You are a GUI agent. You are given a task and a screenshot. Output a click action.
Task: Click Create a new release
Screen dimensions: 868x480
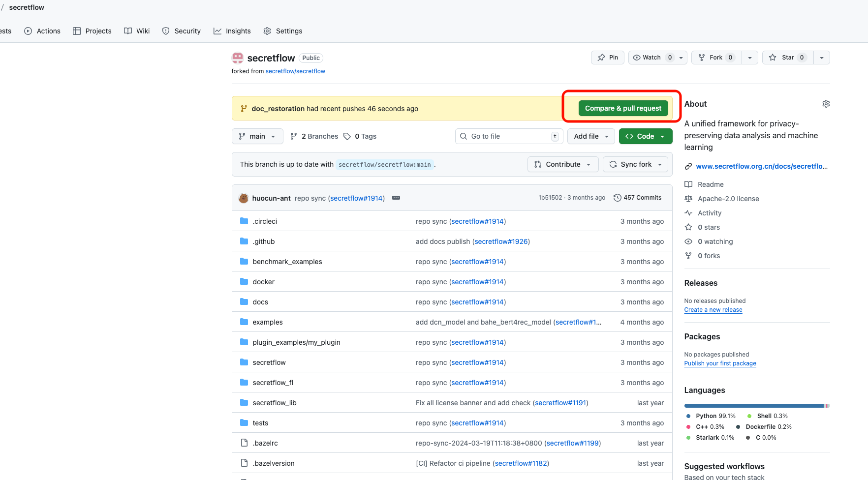[713, 310]
